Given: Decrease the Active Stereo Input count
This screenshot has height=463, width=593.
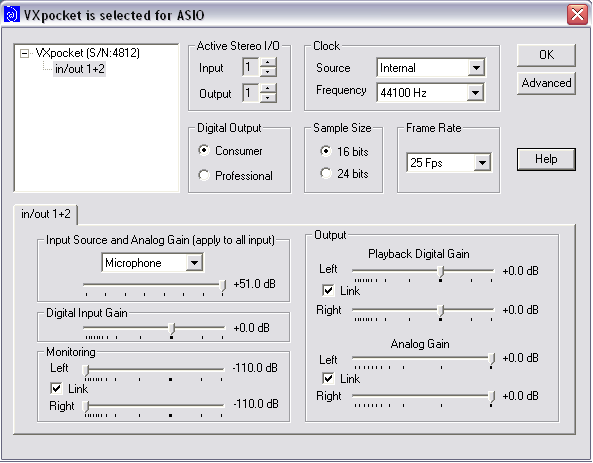Looking at the screenshot, I should click(x=268, y=71).
